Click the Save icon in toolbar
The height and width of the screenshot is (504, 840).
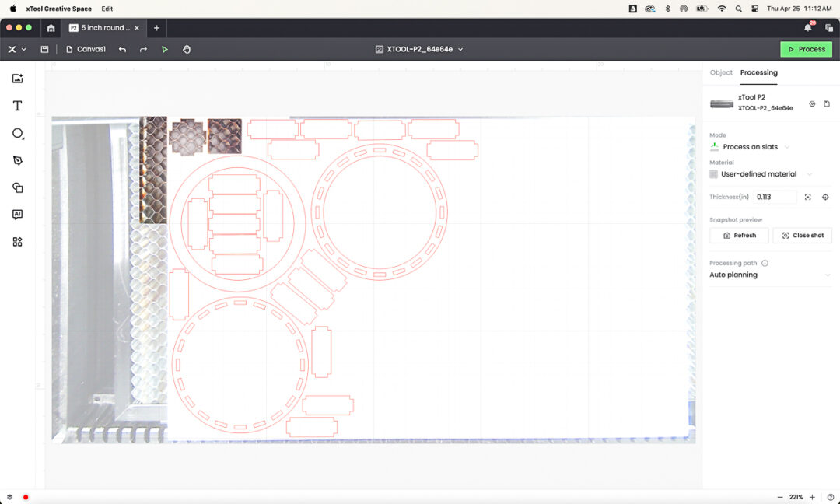point(44,49)
